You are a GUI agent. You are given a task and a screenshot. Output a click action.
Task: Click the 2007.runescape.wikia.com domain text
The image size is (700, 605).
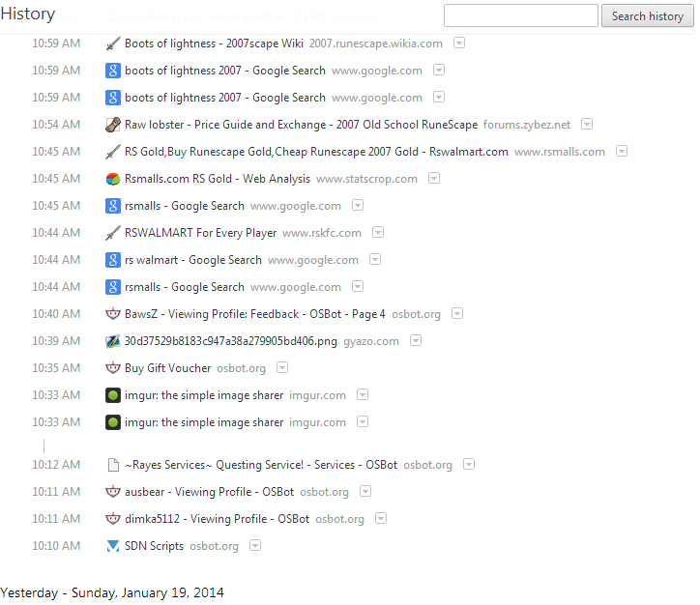pyautogui.click(x=376, y=43)
